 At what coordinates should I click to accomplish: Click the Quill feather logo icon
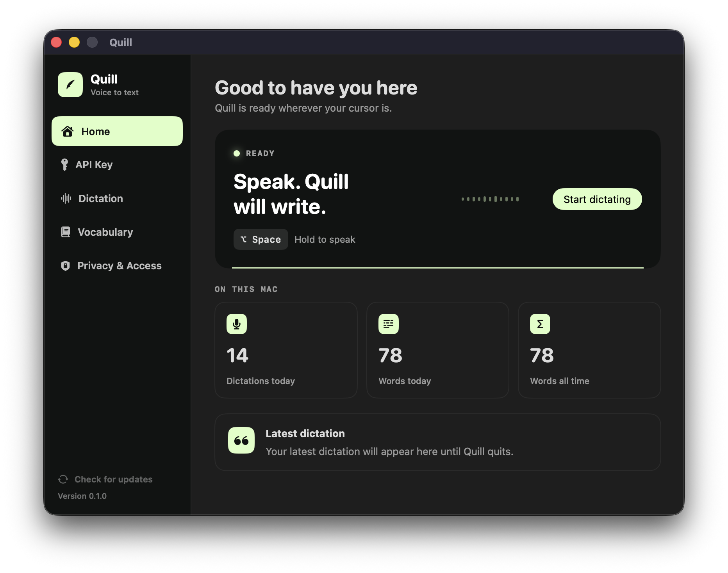click(x=70, y=85)
